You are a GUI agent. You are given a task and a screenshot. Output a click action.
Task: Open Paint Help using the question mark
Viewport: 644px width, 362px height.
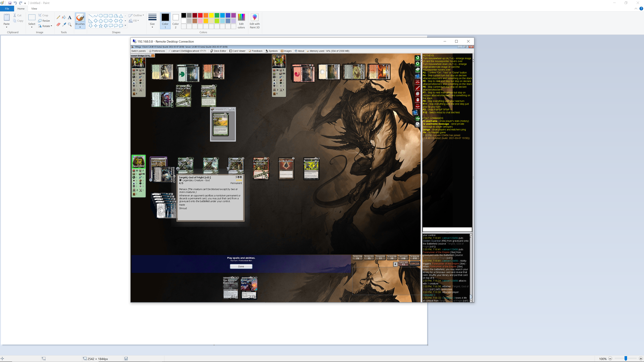click(x=641, y=9)
